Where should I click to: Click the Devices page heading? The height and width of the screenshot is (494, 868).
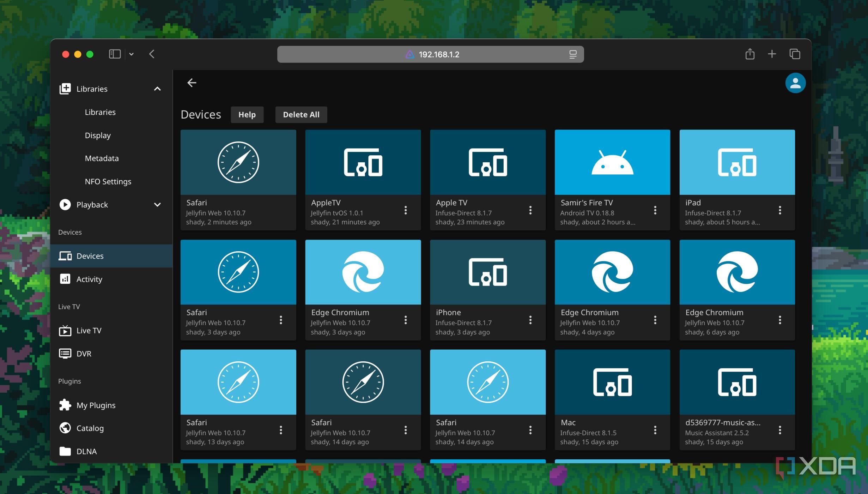(x=201, y=114)
